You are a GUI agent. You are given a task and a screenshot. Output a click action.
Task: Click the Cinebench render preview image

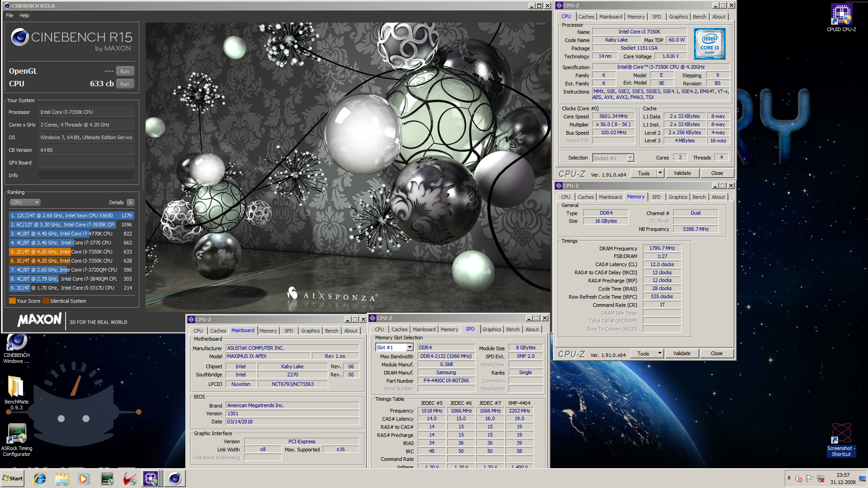click(348, 167)
